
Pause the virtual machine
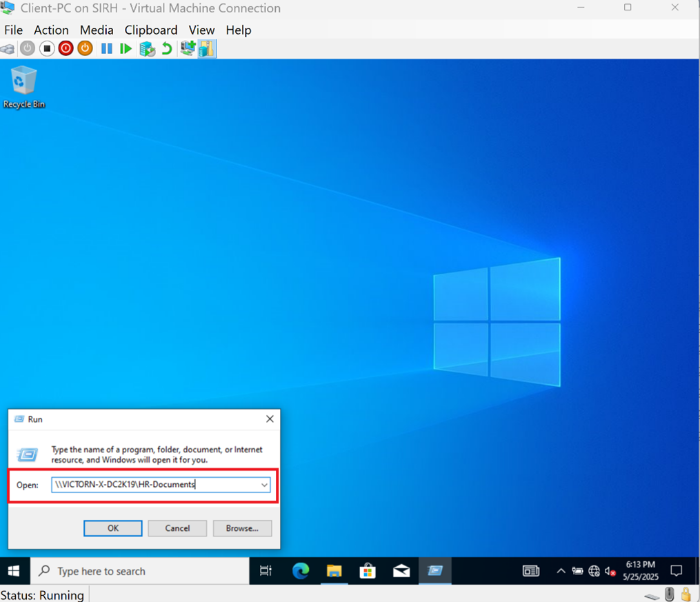point(106,48)
